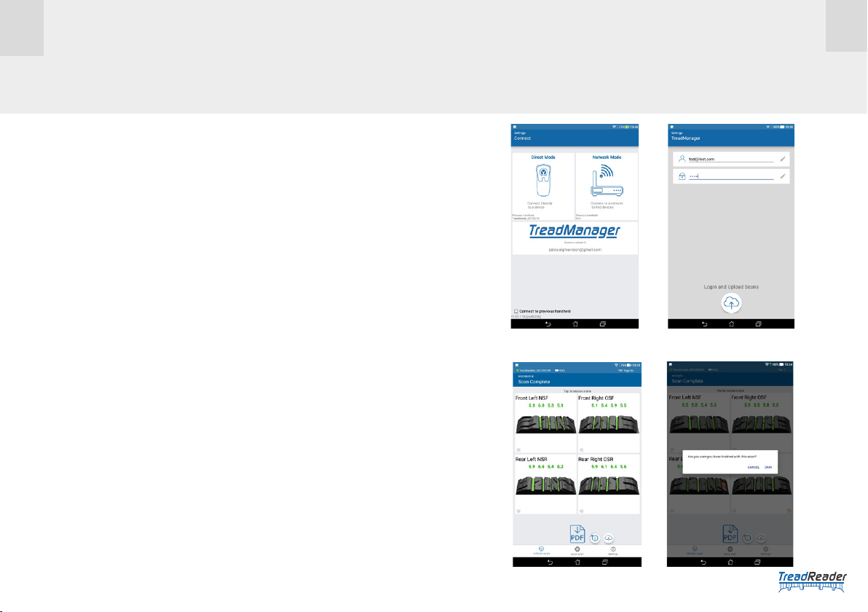
Task: Tap the round rescan icon right of the undimmed PDF icon
Action: [594, 537]
